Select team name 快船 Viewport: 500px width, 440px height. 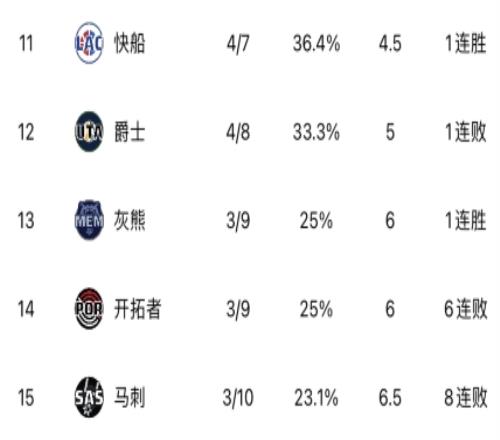[130, 43]
